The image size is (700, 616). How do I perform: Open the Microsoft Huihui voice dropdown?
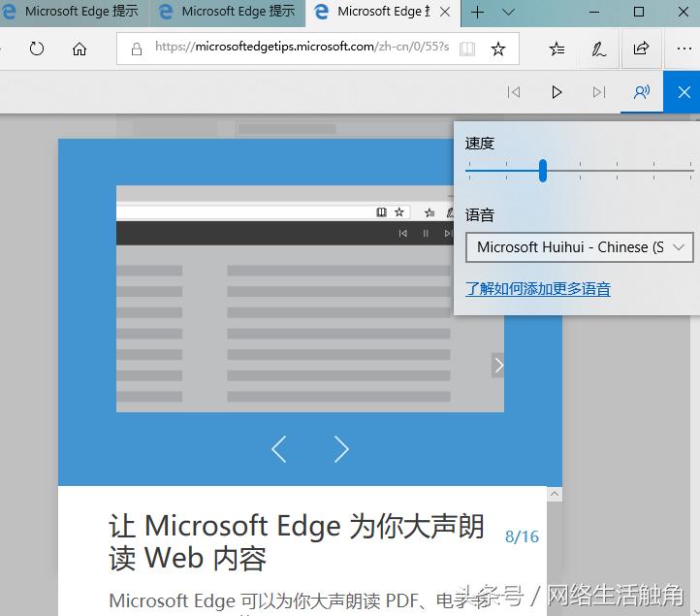(580, 247)
